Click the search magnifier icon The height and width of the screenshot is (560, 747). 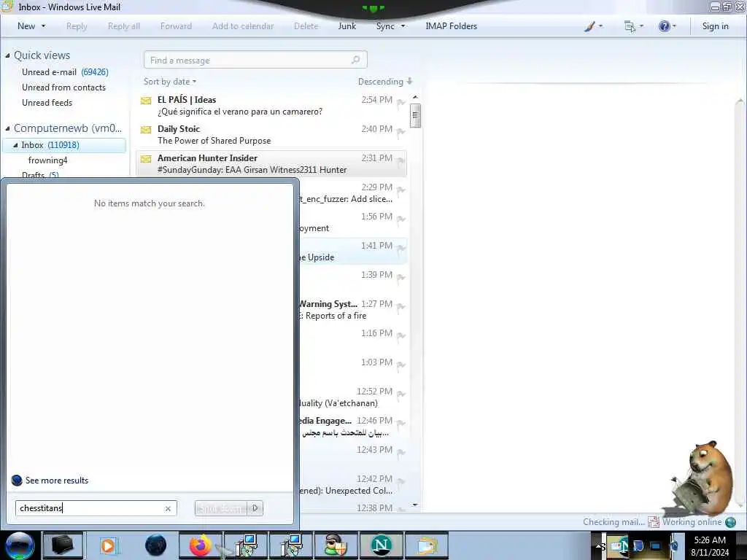pyautogui.click(x=355, y=60)
